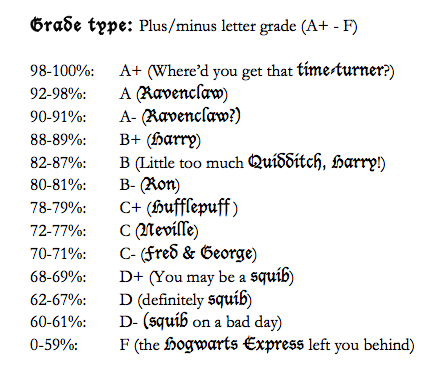The width and height of the screenshot is (426, 370).
Task: Click the 72-77% percentage range
Action: tap(58, 231)
